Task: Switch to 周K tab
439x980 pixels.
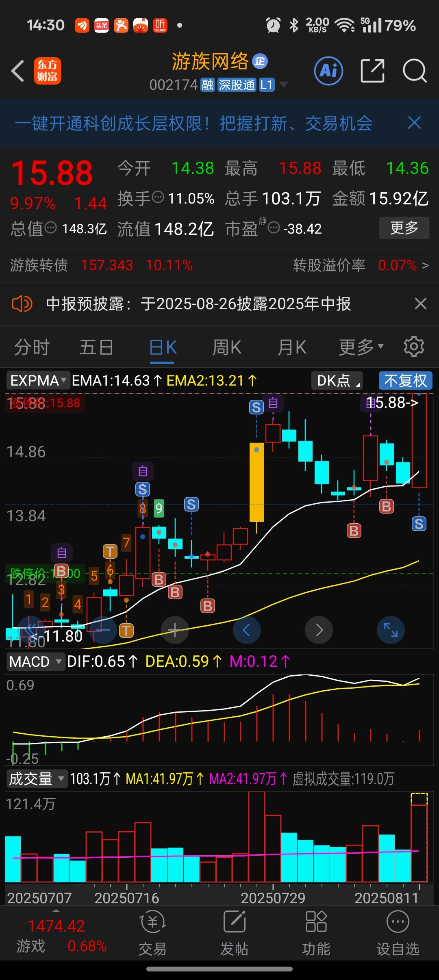Action: click(227, 347)
